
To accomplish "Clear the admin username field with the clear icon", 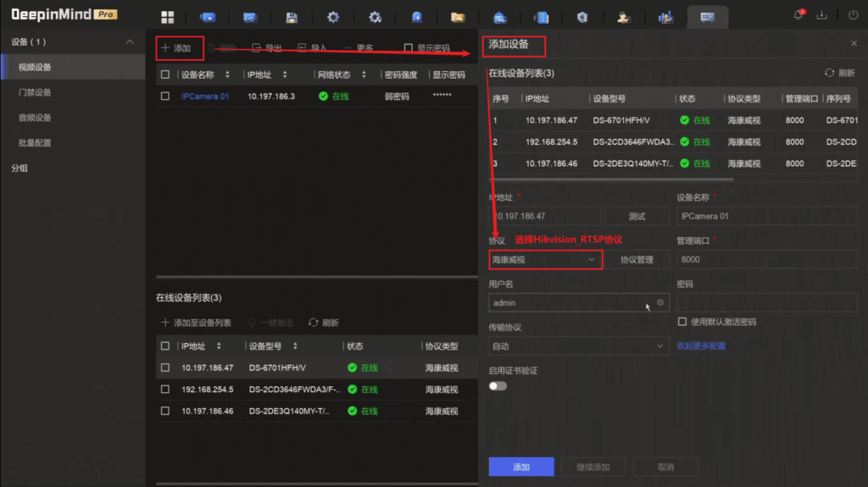I will [660, 302].
